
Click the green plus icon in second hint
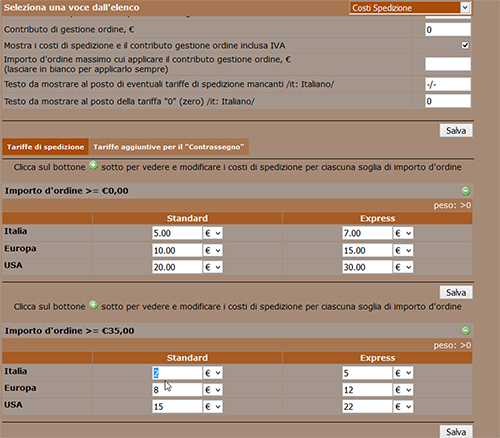coord(94,305)
